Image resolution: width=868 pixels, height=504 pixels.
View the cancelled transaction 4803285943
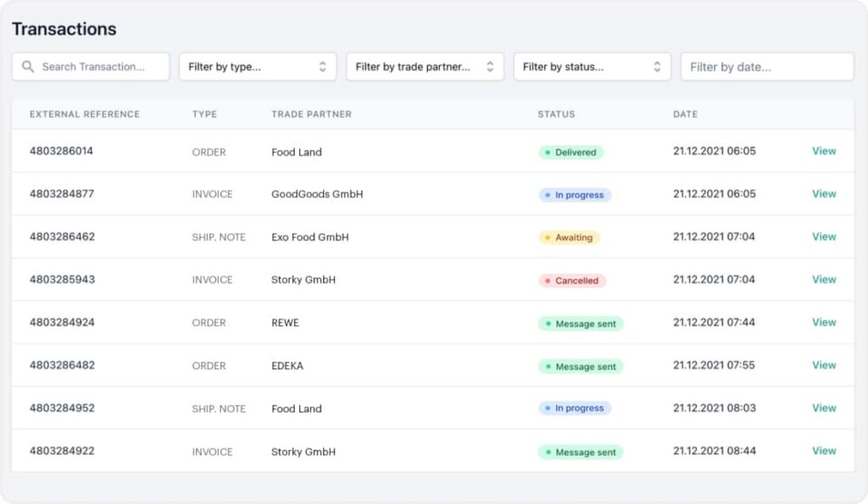pyautogui.click(x=824, y=280)
